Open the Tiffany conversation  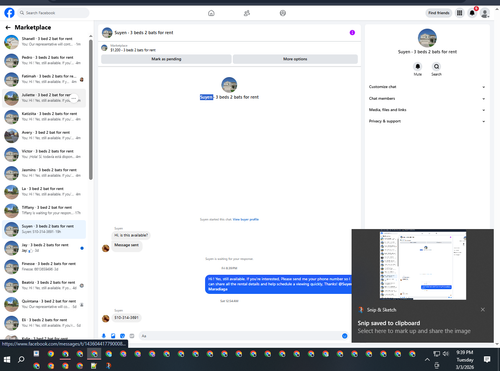(x=44, y=210)
